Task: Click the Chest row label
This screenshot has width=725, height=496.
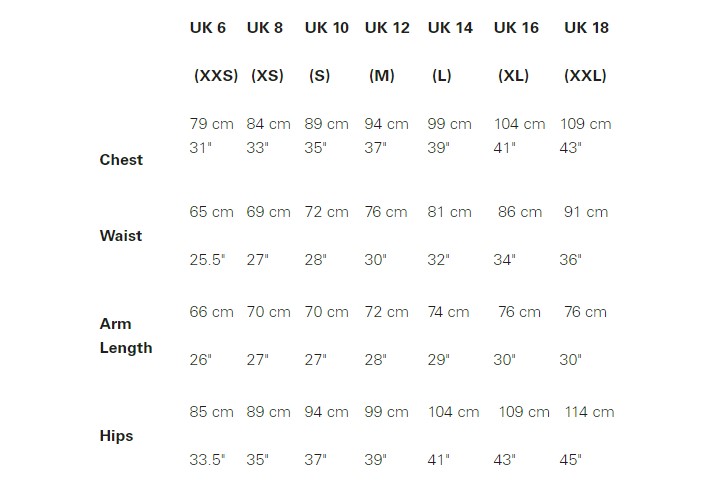Action: pyautogui.click(x=121, y=160)
